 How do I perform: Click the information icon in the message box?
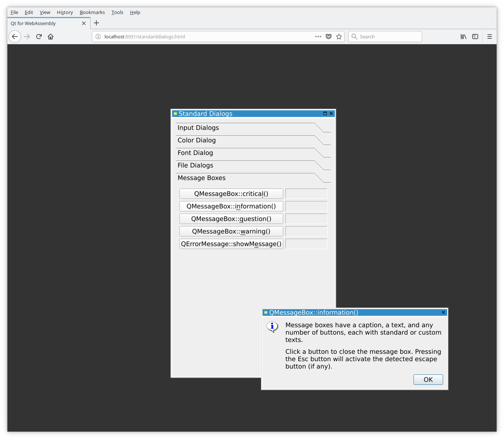pos(272,326)
